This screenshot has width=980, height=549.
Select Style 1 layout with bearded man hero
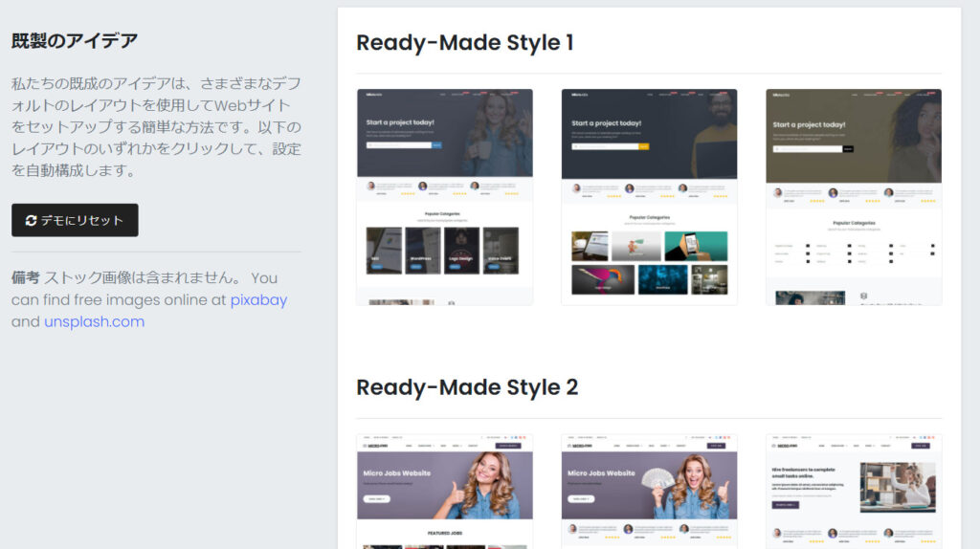point(649,197)
